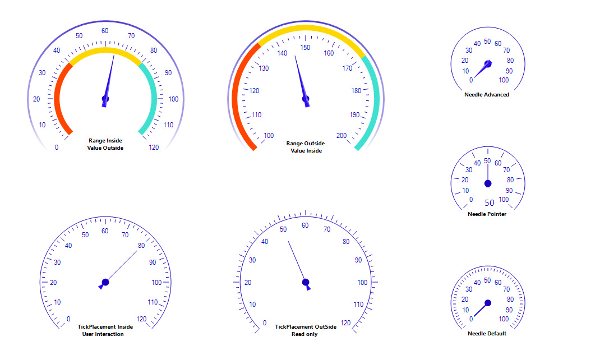Click 'TickPlacement OutSide Read only' caption
The image size is (609, 364).
point(306,330)
